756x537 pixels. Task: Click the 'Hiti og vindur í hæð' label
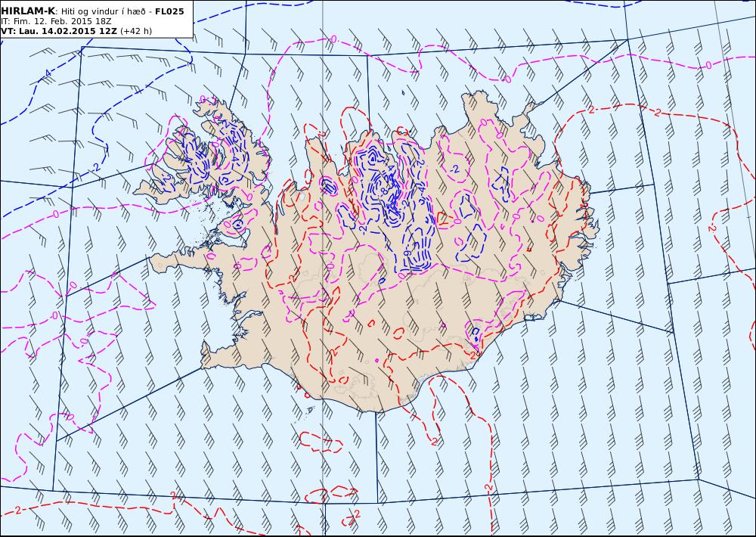(103, 11)
